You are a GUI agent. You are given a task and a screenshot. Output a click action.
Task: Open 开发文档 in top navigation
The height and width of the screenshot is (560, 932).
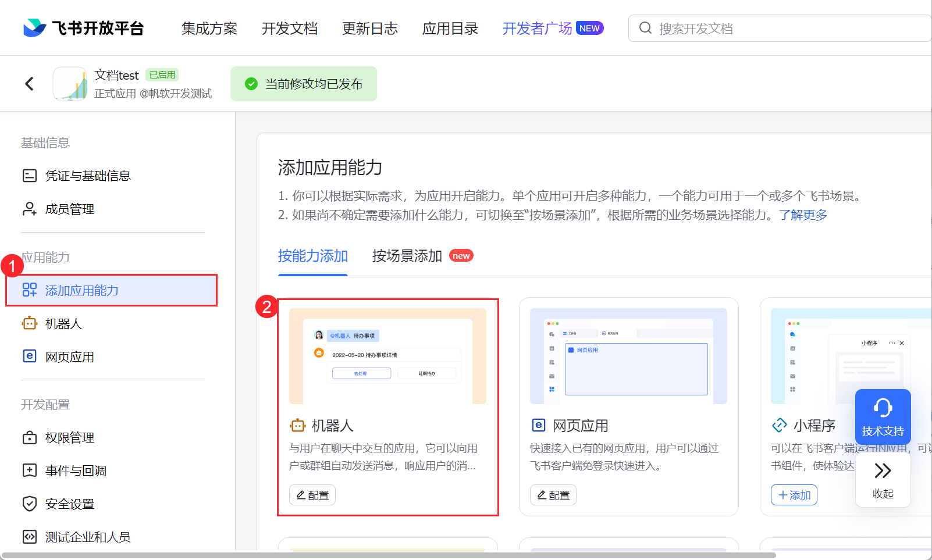coord(290,28)
